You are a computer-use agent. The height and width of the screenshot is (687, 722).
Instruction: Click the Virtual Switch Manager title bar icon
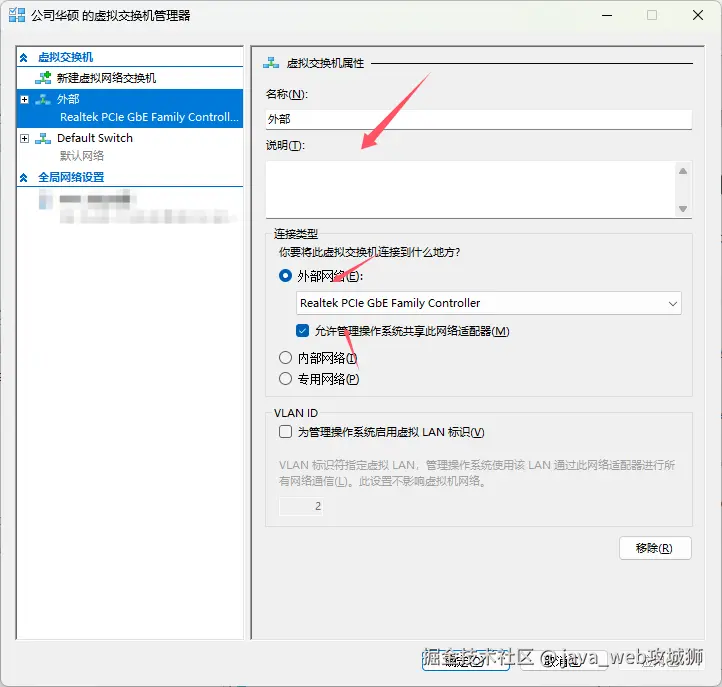click(17, 15)
